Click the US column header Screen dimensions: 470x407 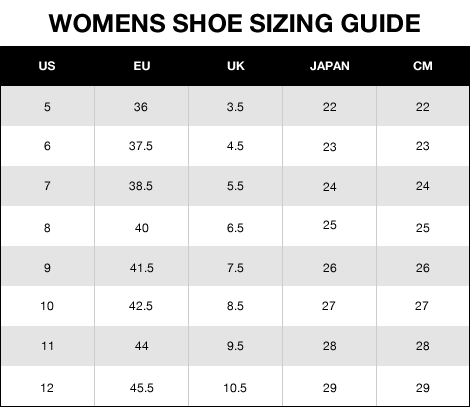point(47,66)
